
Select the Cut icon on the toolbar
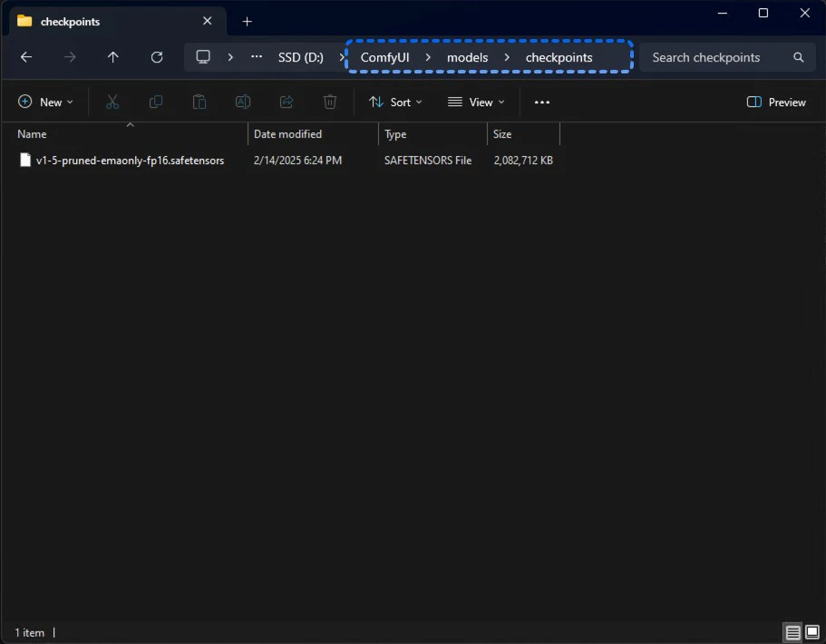click(x=112, y=102)
